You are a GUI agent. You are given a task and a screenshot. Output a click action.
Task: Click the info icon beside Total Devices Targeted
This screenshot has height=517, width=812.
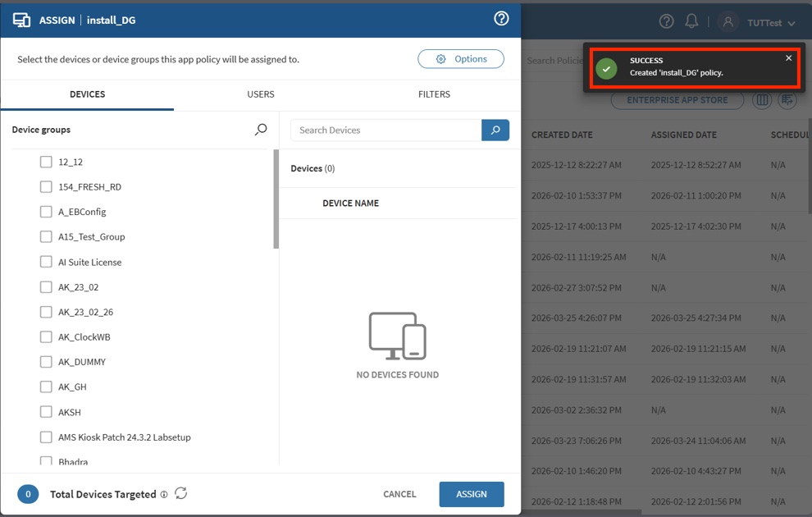tap(164, 495)
